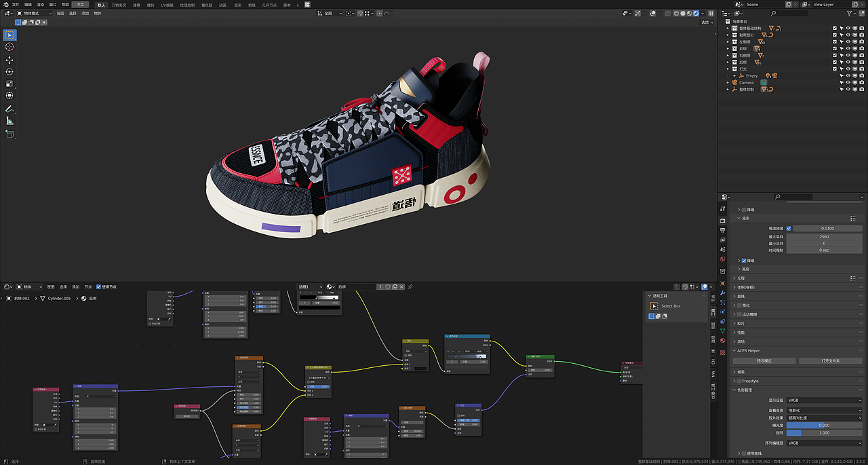The width and height of the screenshot is (868, 465).
Task: Select the Transform tool
Action: (9, 96)
